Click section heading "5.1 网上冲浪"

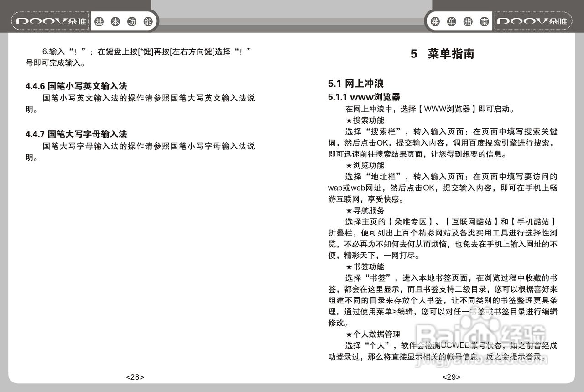[355, 84]
